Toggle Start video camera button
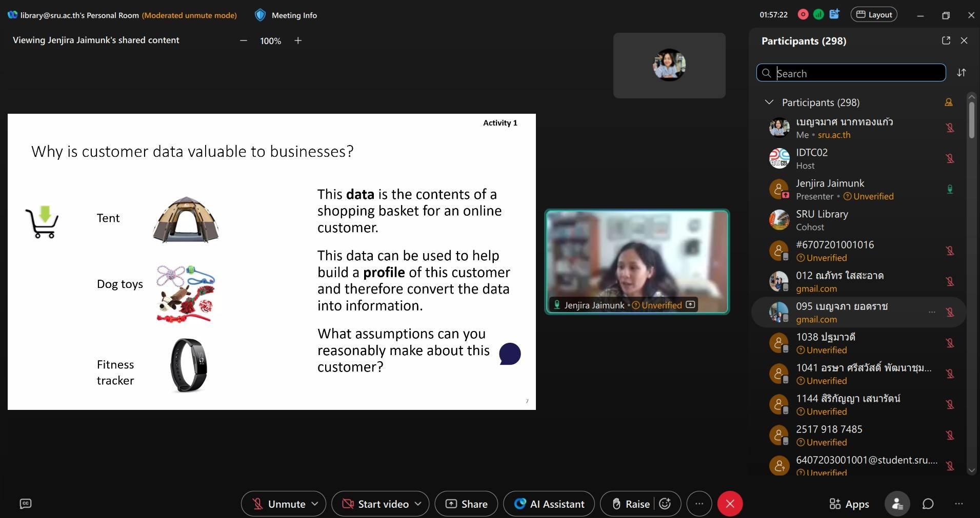The image size is (980, 518). point(375,504)
